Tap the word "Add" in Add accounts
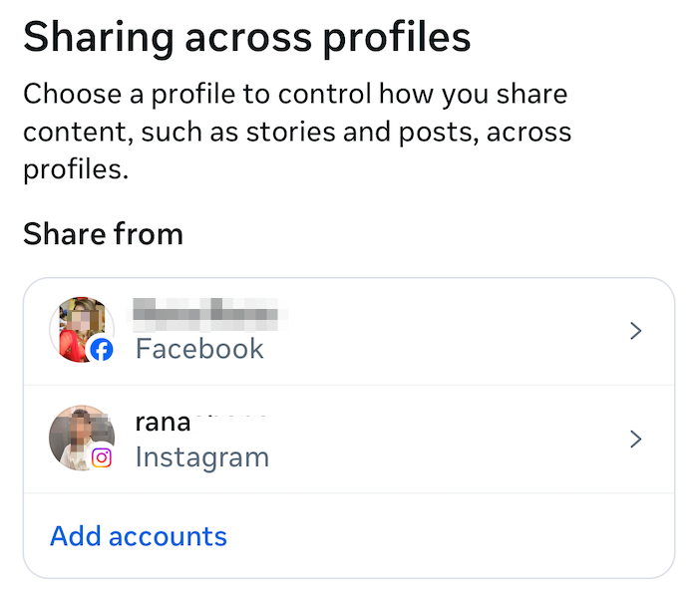This screenshot has width=700, height=594. point(77,536)
